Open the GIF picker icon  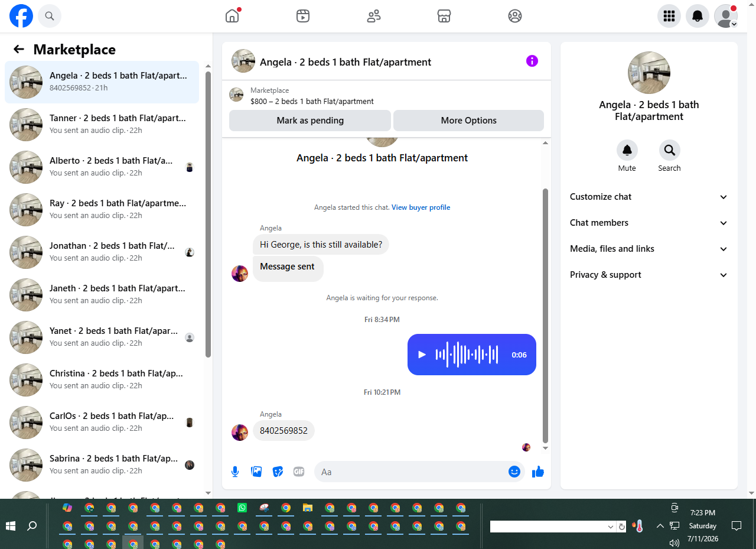point(299,472)
